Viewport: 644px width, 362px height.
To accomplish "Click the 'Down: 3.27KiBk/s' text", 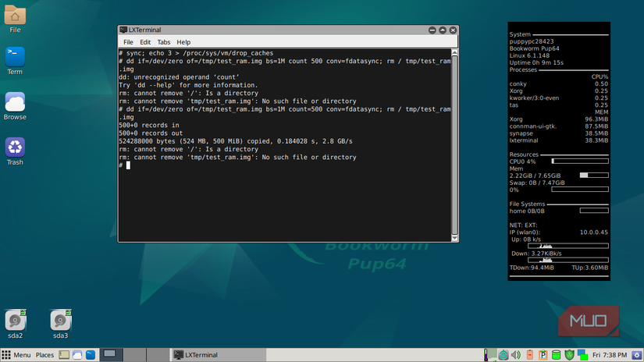I will pyautogui.click(x=536, y=254).
